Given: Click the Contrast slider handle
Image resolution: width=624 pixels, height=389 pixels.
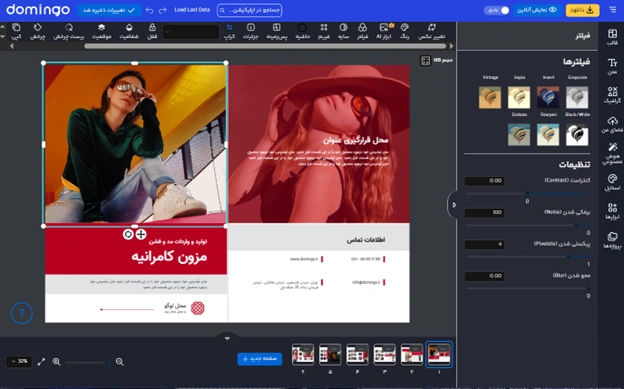Looking at the screenshot, I should coord(527,194).
